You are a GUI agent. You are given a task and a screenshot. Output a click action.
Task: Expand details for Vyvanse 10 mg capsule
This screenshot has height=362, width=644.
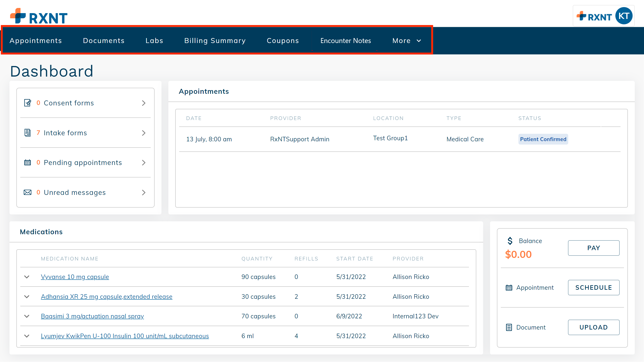[27, 277]
